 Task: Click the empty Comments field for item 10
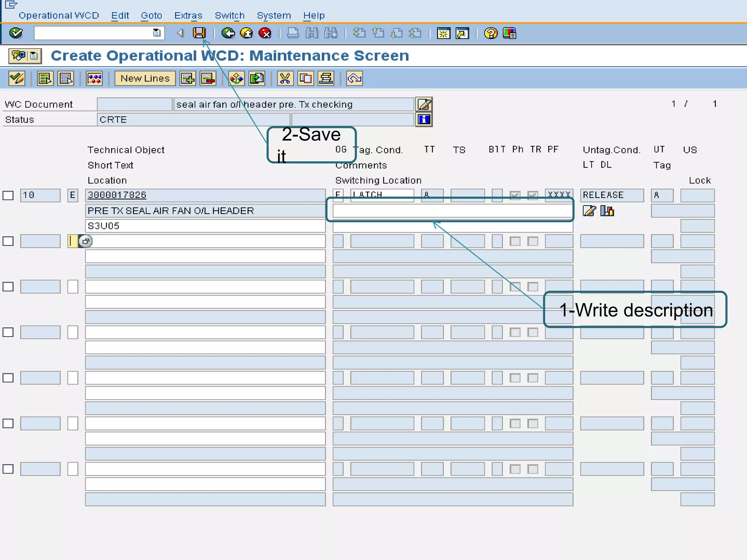pos(452,211)
